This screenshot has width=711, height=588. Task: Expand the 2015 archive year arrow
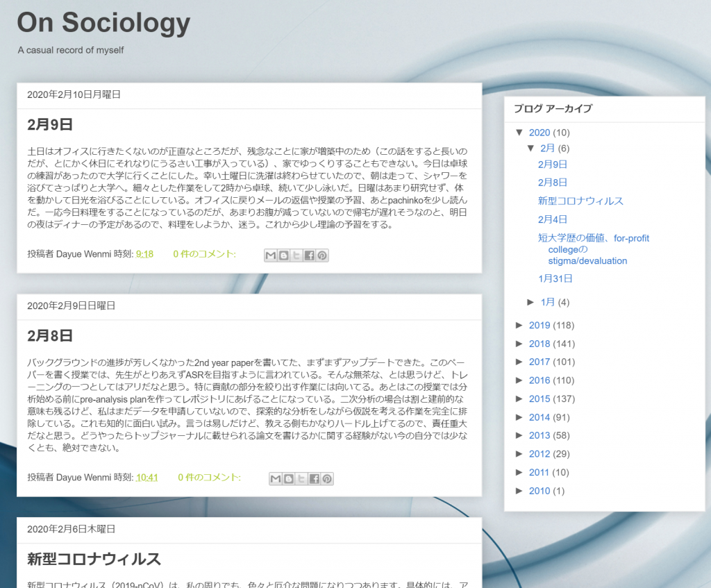tap(519, 398)
